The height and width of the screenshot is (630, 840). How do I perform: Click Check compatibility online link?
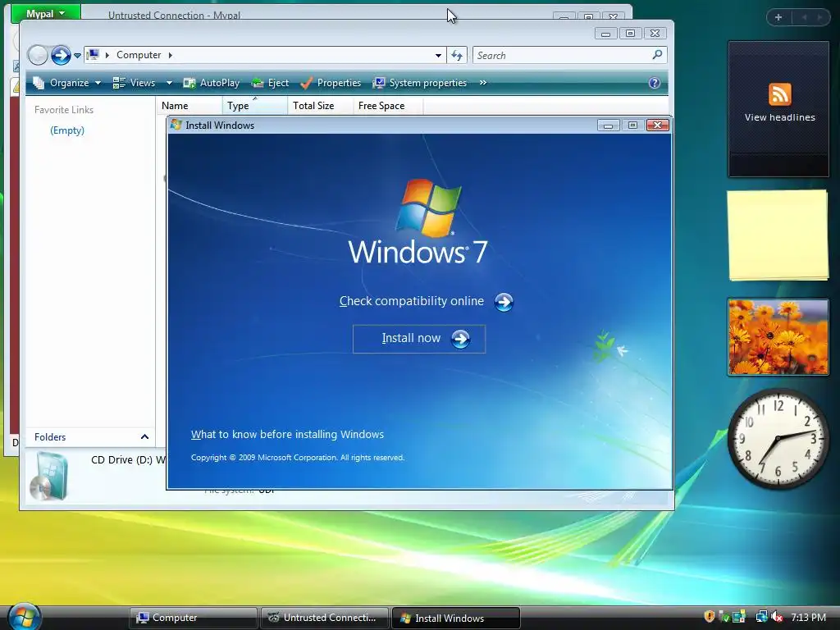tap(412, 301)
